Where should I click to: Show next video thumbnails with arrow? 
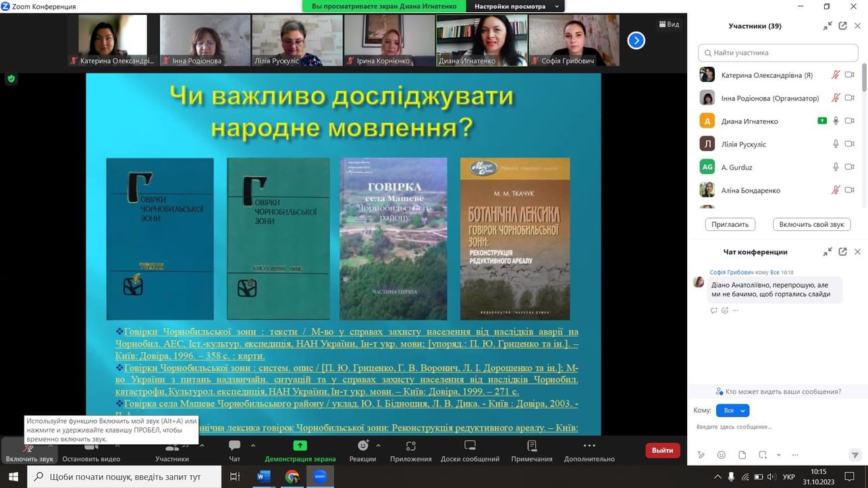[x=636, y=40]
